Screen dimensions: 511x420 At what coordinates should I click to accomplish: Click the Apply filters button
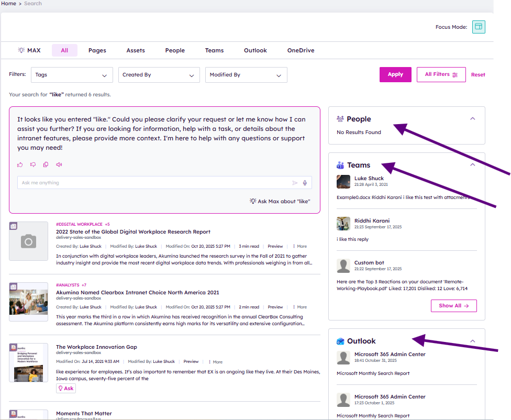click(395, 74)
